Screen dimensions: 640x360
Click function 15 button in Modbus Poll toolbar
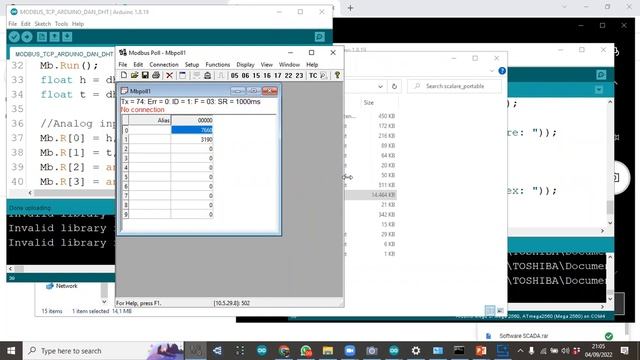256,76
